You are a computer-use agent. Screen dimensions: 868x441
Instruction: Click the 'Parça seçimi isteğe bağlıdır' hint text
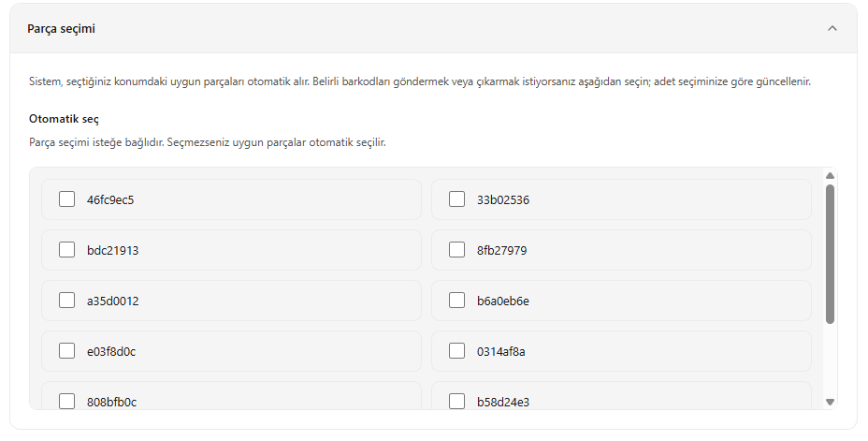pyautogui.click(x=207, y=142)
